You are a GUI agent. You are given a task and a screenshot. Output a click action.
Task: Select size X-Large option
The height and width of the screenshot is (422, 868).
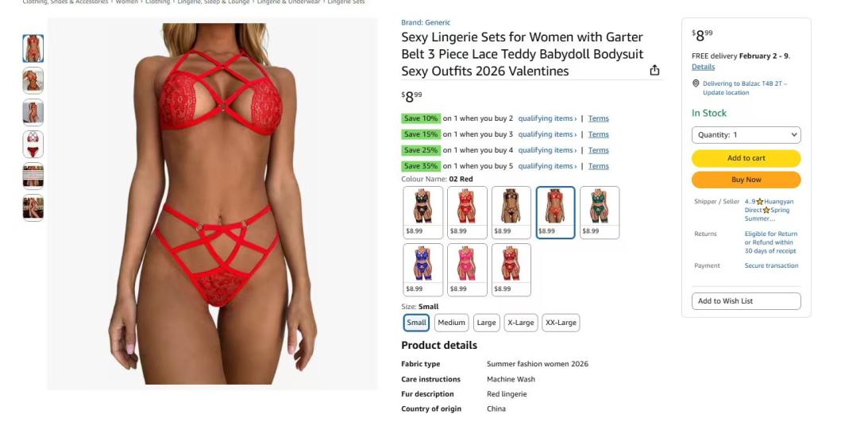point(521,323)
